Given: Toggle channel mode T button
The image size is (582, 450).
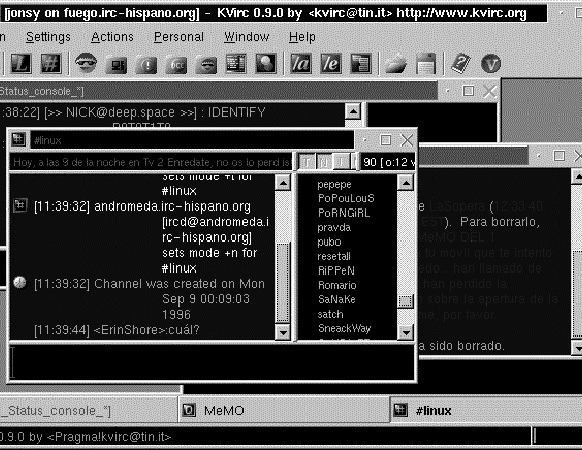Looking at the screenshot, I should pyautogui.click(x=307, y=162).
